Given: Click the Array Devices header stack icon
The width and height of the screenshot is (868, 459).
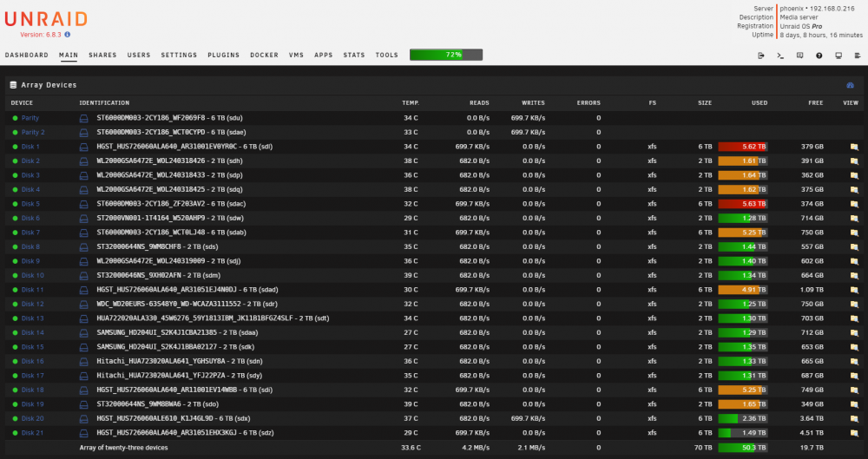Looking at the screenshot, I should [x=13, y=85].
